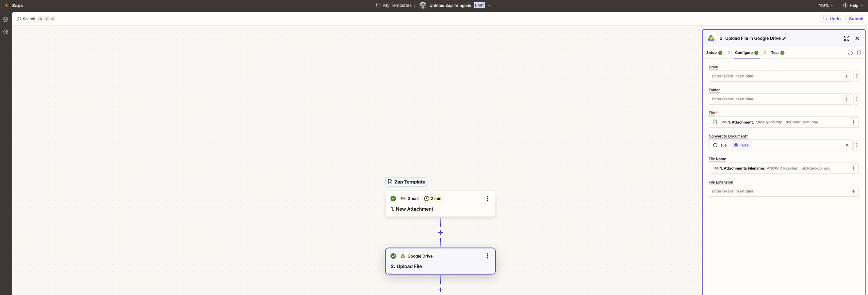Click the Submit button
Screen dimensions: 868x295
(856, 19)
